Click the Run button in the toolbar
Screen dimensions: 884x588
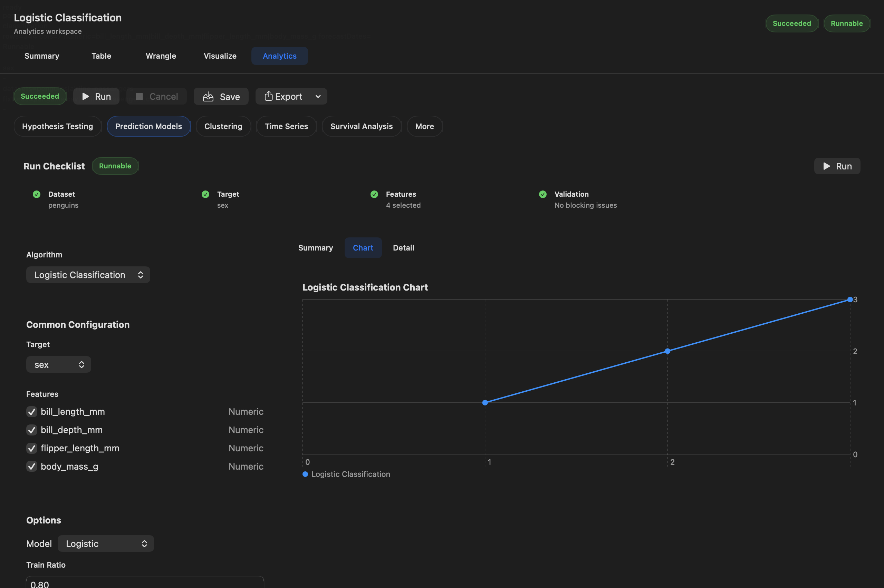96,96
